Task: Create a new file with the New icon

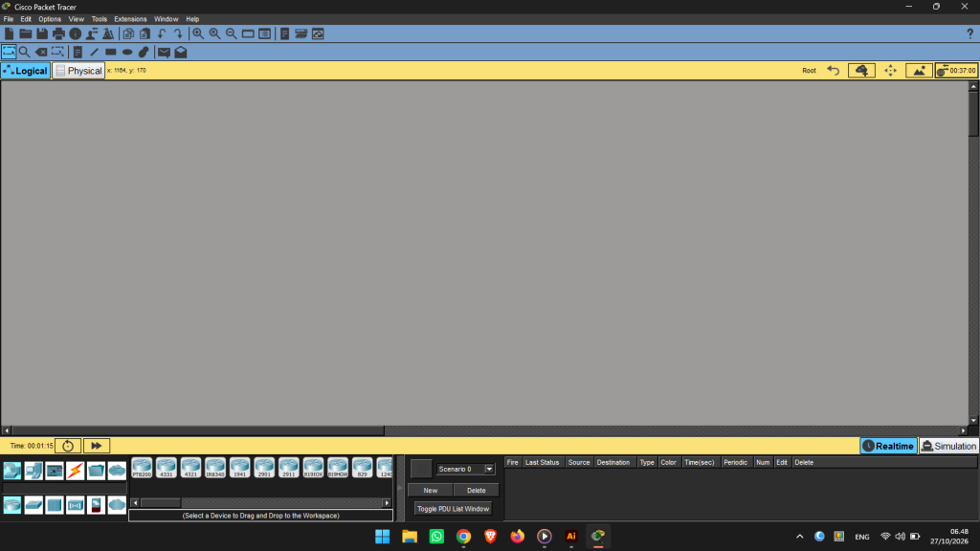Action: 10,33
